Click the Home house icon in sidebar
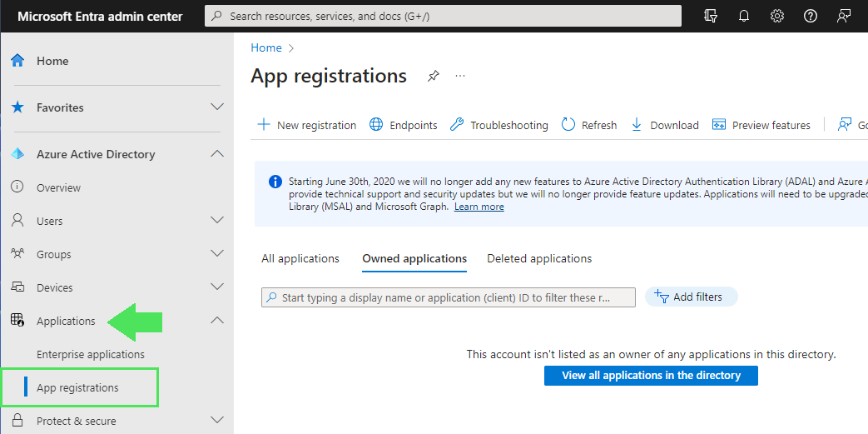 coord(17,61)
